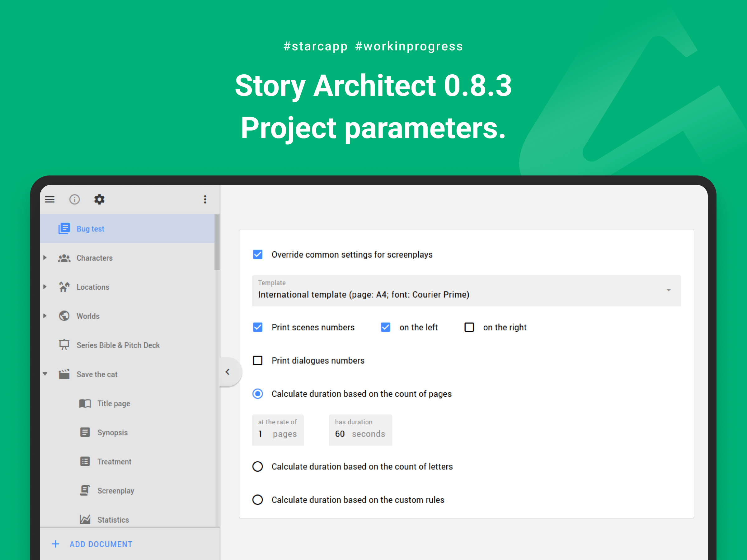Enable Print dialogues numbers checkbox
The height and width of the screenshot is (560, 747).
click(258, 361)
